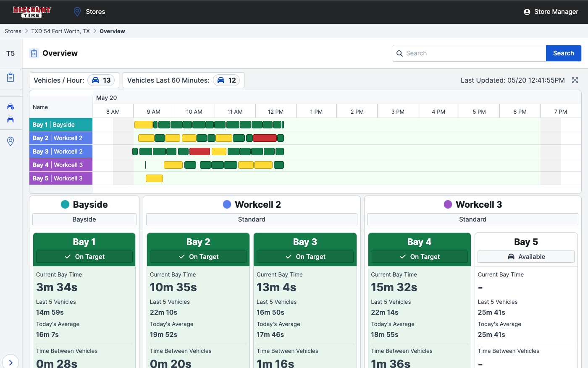Viewport: 588px width, 368px height.
Task: Click the plain car icon in sidebar
Action: (11, 120)
